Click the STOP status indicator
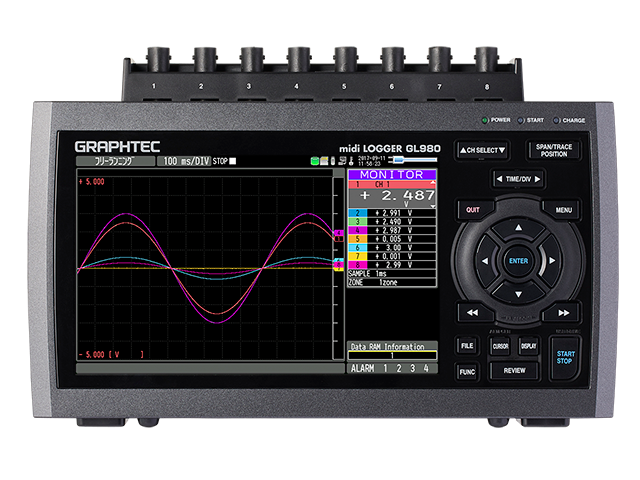 click(224, 161)
